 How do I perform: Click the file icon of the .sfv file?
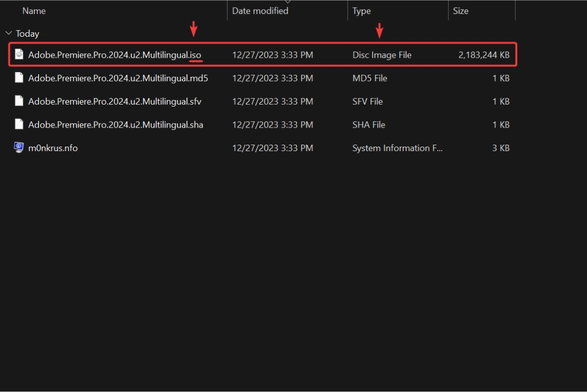point(19,101)
